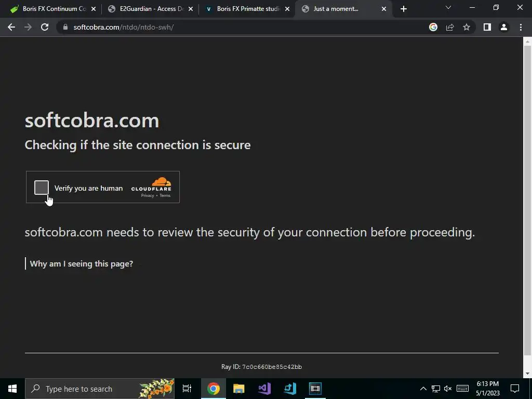
Task: Close the E2Guardian tab
Action: (x=191, y=9)
